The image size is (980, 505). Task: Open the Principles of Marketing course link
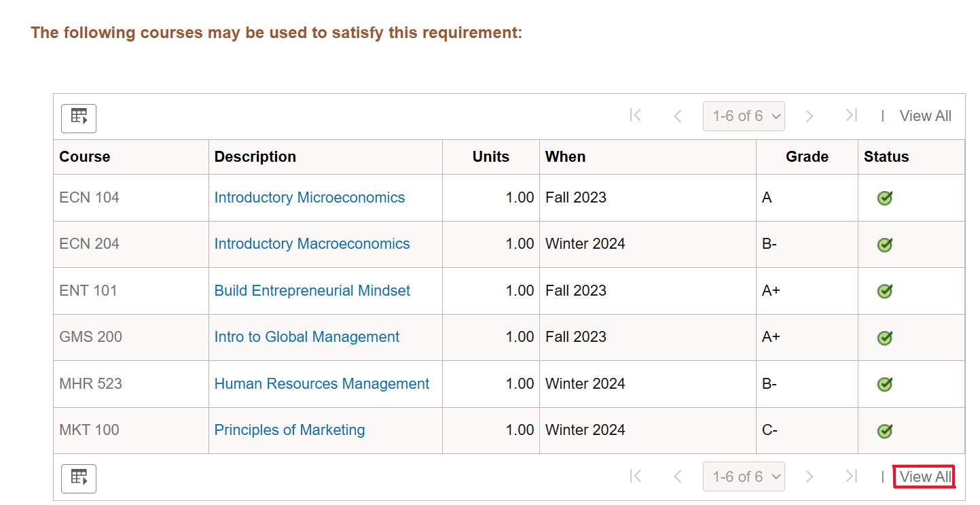click(289, 430)
